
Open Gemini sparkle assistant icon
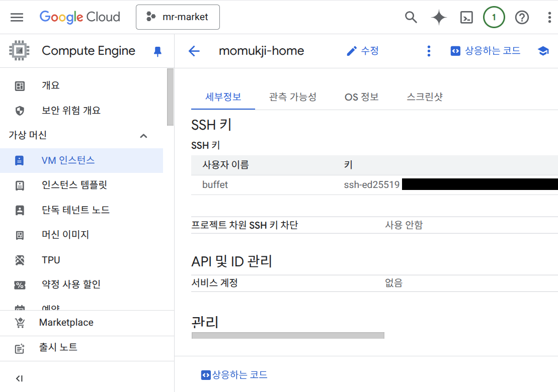coord(439,18)
